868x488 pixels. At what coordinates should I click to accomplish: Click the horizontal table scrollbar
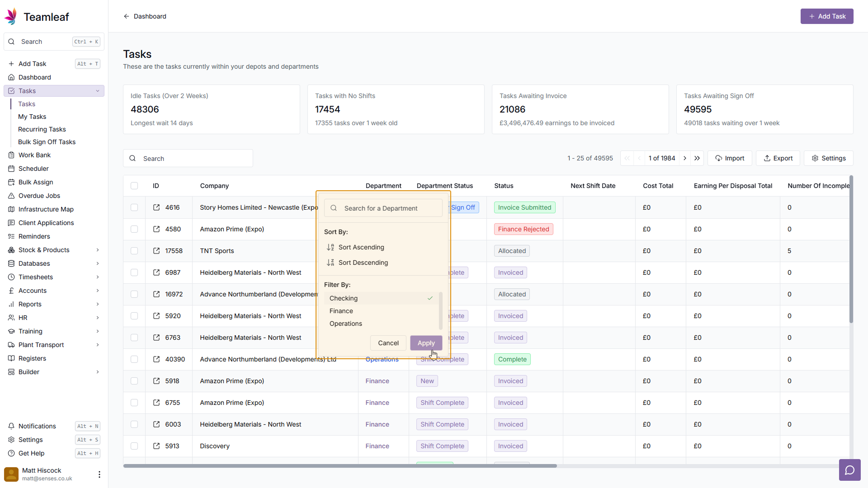tap(340, 466)
